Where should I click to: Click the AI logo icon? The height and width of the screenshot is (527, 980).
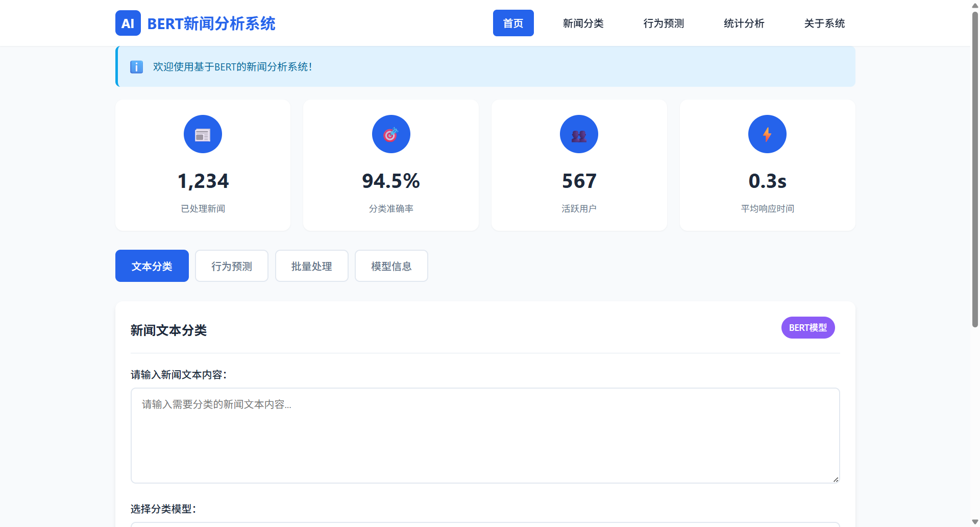coord(128,23)
